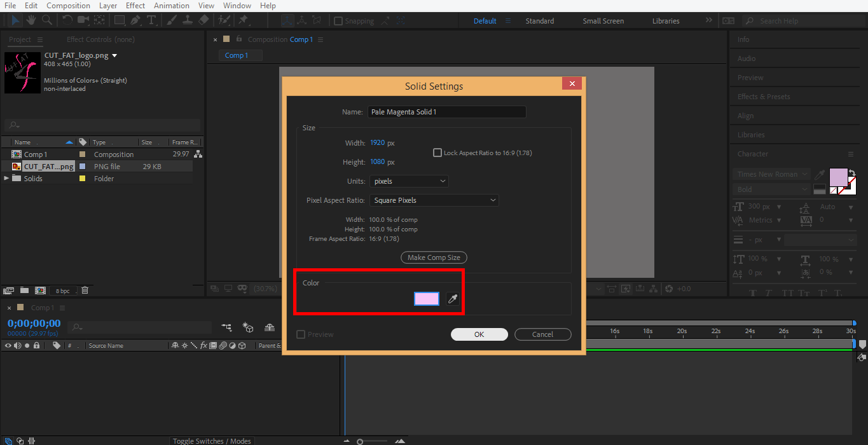868x445 pixels.
Task: Open the Animation menu
Action: tap(172, 6)
